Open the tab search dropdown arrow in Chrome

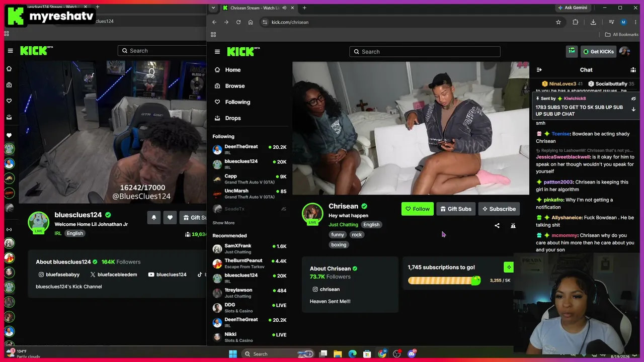pyautogui.click(x=213, y=8)
